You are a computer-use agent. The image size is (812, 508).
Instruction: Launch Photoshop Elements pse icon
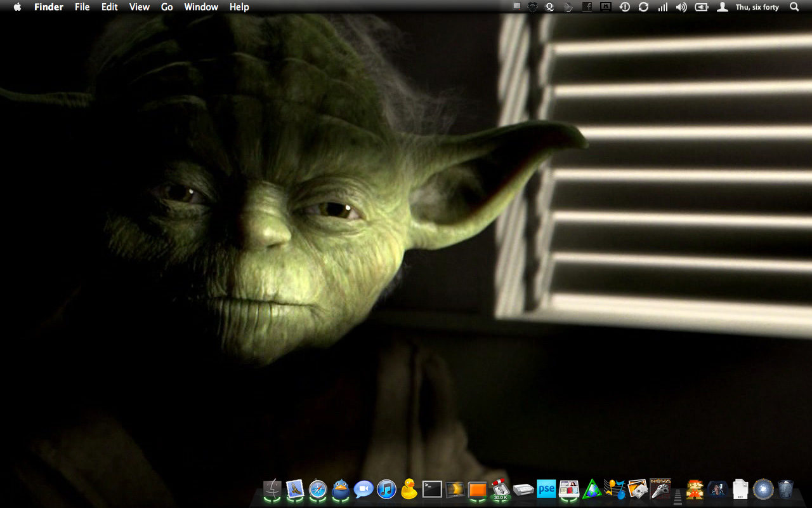546,489
